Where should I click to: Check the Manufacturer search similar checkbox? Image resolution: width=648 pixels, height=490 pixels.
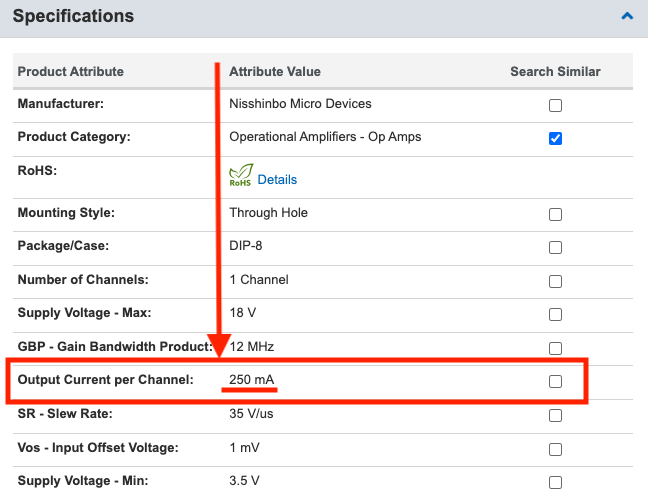click(x=555, y=105)
